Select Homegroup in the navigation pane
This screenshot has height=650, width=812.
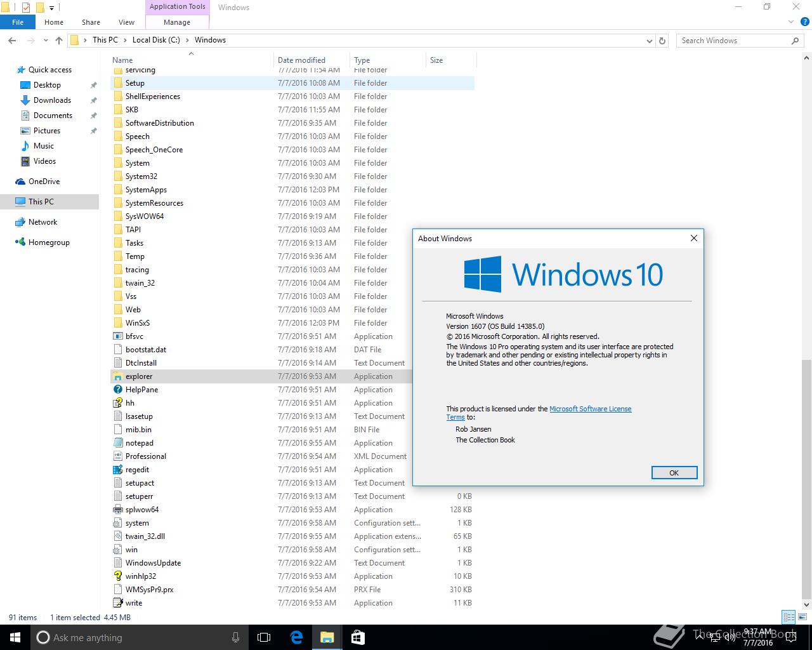click(49, 242)
